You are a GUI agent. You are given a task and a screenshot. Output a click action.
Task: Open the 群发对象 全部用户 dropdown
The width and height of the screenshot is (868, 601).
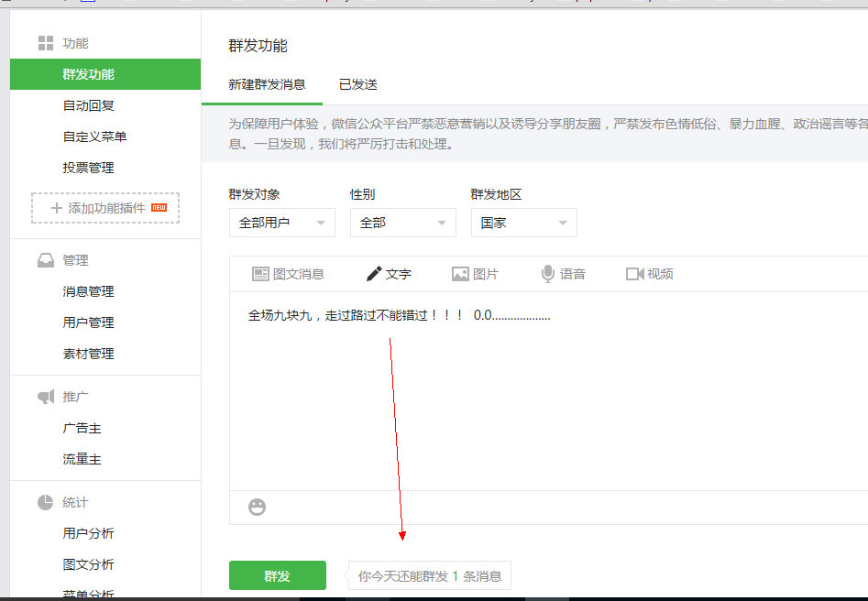pos(281,223)
